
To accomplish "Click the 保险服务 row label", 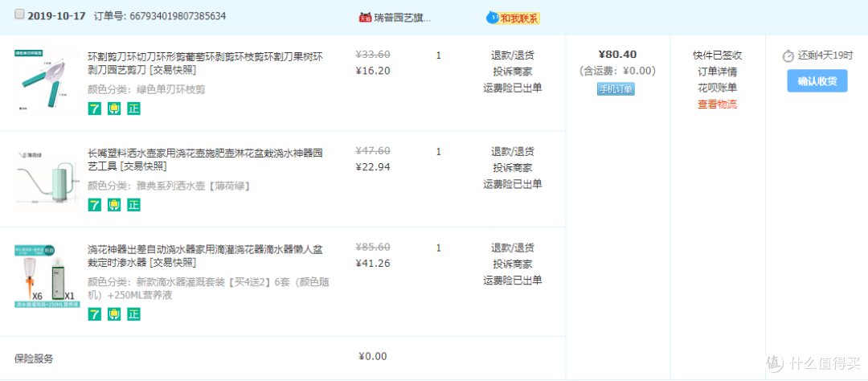I will point(35,358).
